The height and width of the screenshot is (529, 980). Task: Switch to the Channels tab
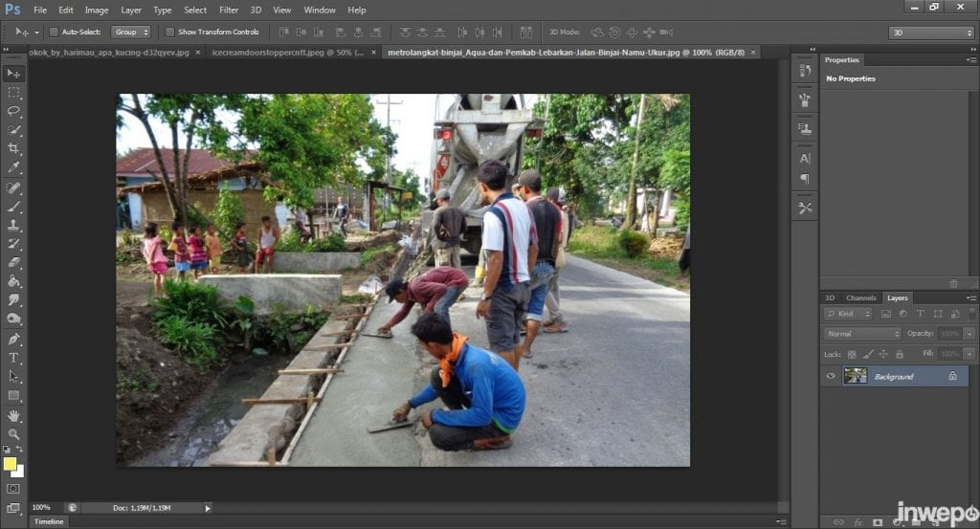coord(860,298)
